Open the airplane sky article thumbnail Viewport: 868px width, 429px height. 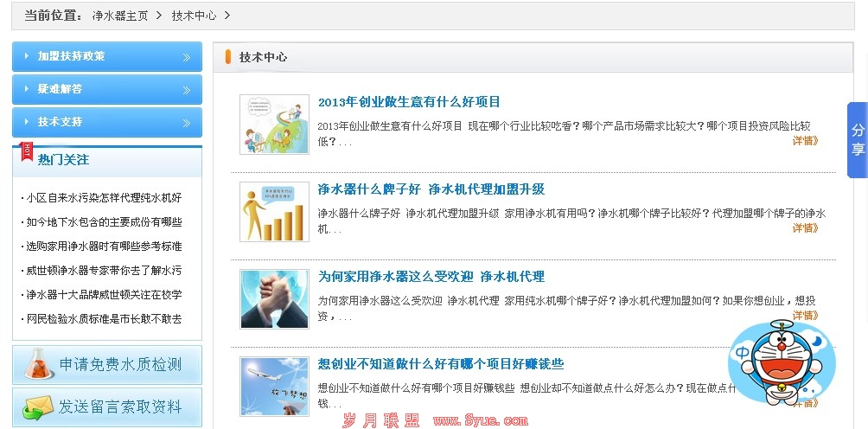[275, 387]
